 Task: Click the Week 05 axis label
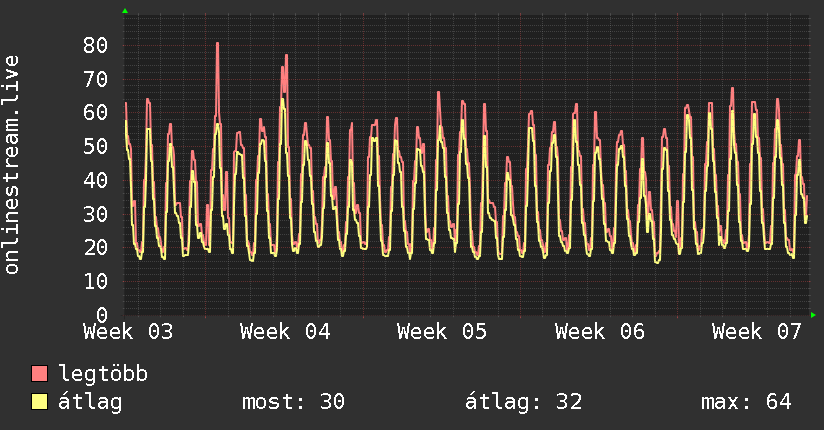442,332
